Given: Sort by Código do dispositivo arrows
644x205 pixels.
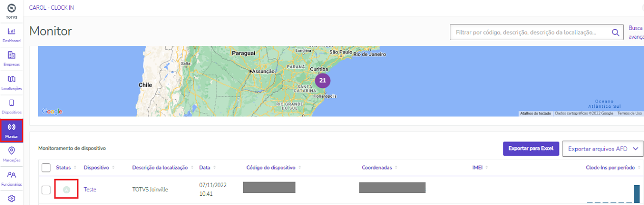Looking at the screenshot, I should (x=300, y=168).
